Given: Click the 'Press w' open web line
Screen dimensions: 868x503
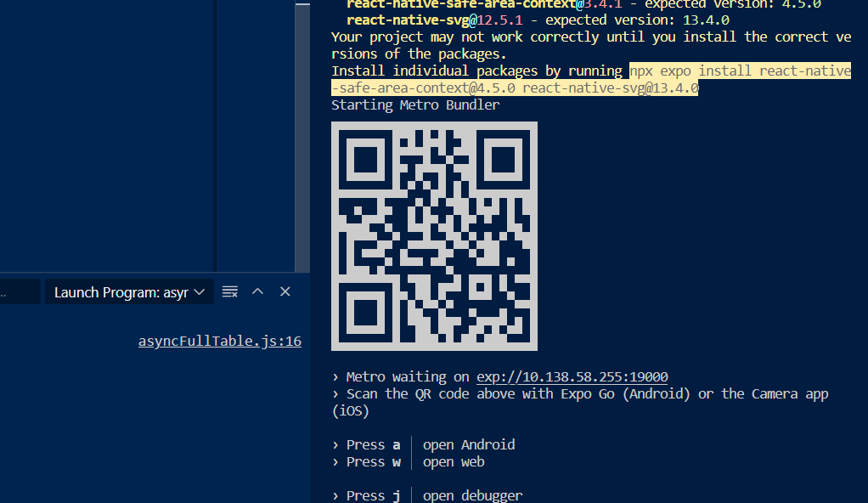Looking at the screenshot, I should (x=409, y=462).
